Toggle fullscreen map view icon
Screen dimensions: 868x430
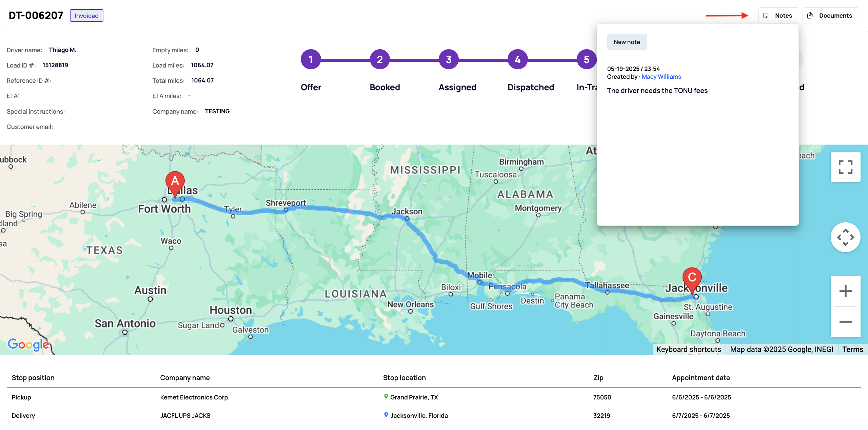(x=845, y=167)
